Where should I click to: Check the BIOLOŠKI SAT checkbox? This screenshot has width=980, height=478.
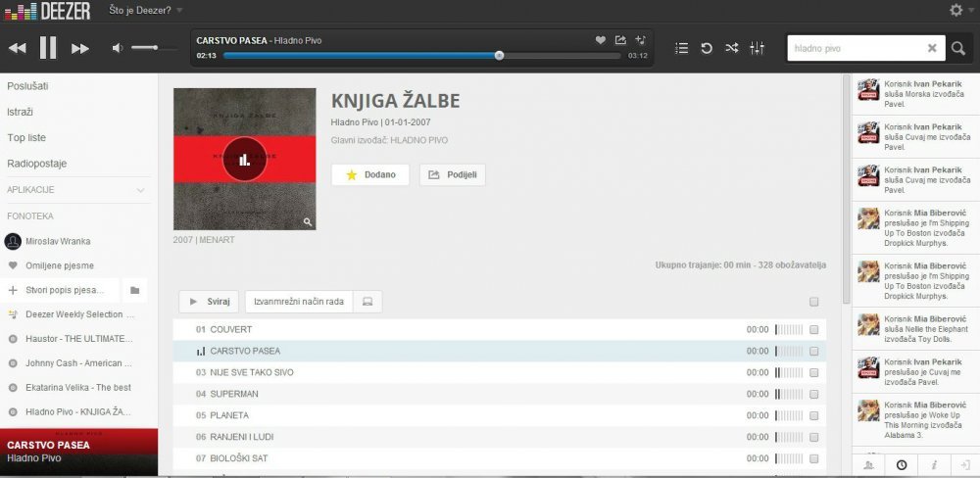click(x=813, y=458)
